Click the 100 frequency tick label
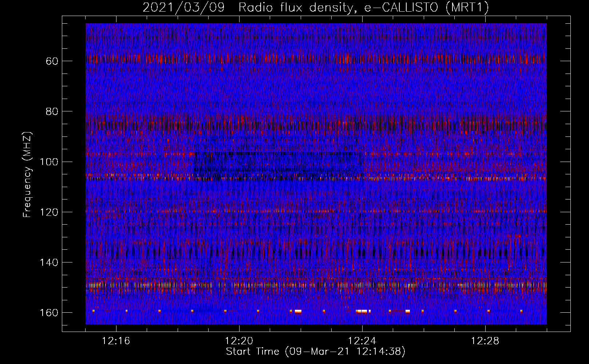Image resolution: width=589 pixels, height=364 pixels. (x=49, y=162)
